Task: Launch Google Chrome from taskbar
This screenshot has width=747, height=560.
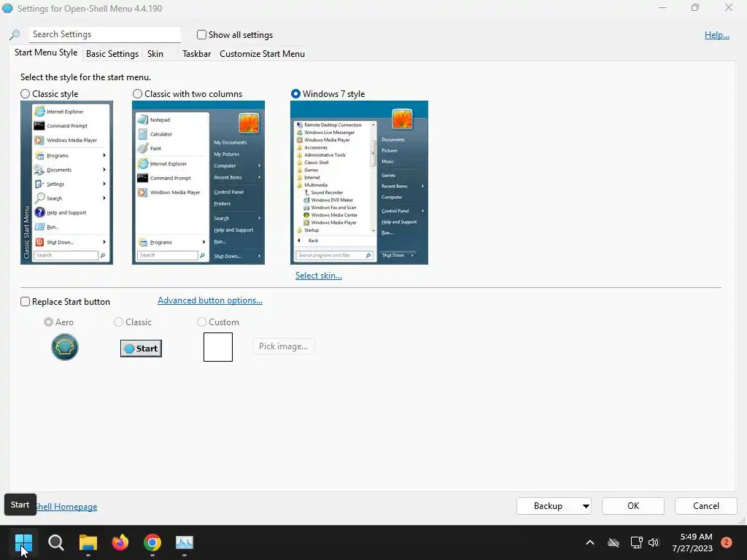Action: [x=152, y=542]
